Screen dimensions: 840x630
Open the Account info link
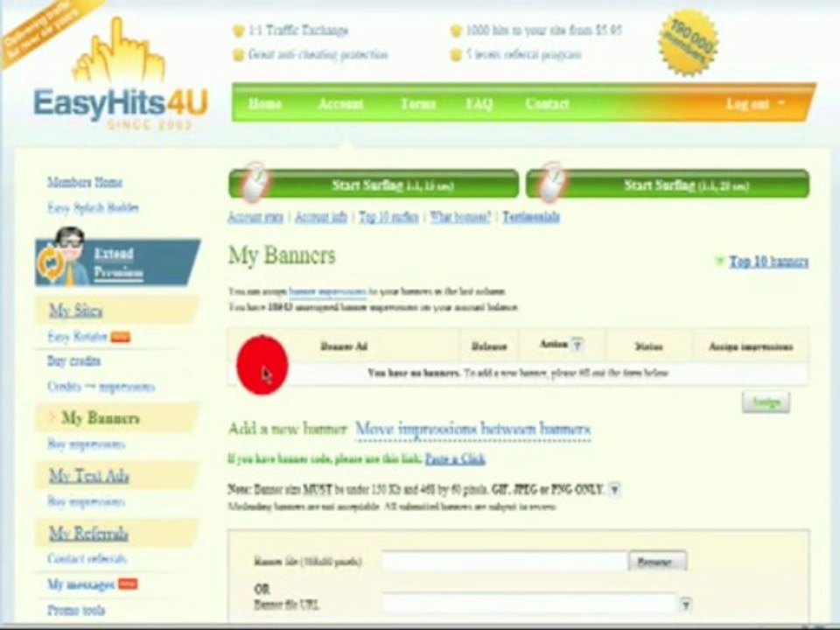click(321, 217)
